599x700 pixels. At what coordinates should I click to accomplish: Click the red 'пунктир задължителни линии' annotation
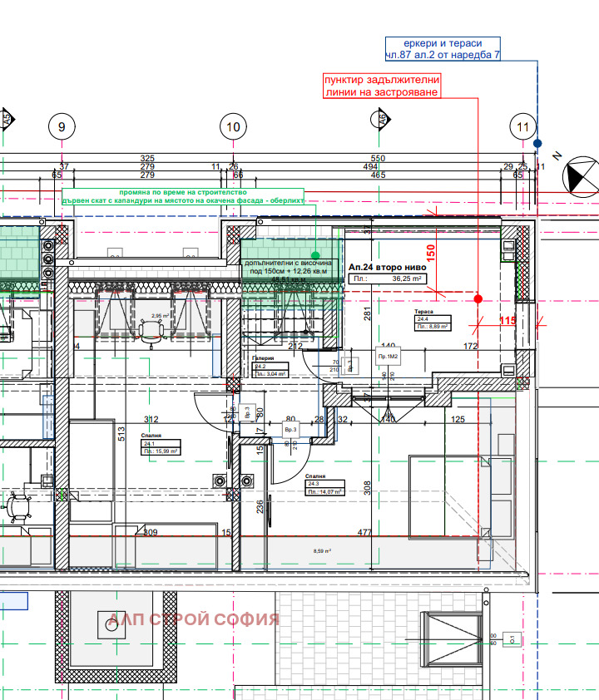pos(381,86)
